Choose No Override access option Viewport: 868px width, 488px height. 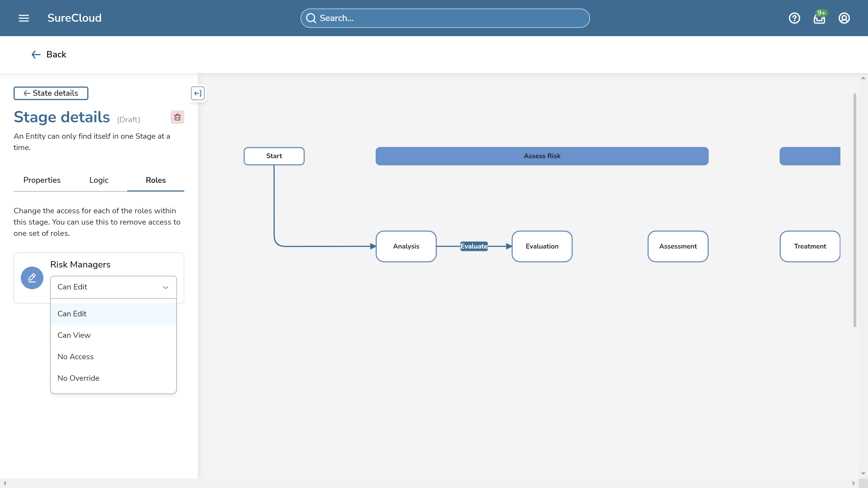click(78, 378)
